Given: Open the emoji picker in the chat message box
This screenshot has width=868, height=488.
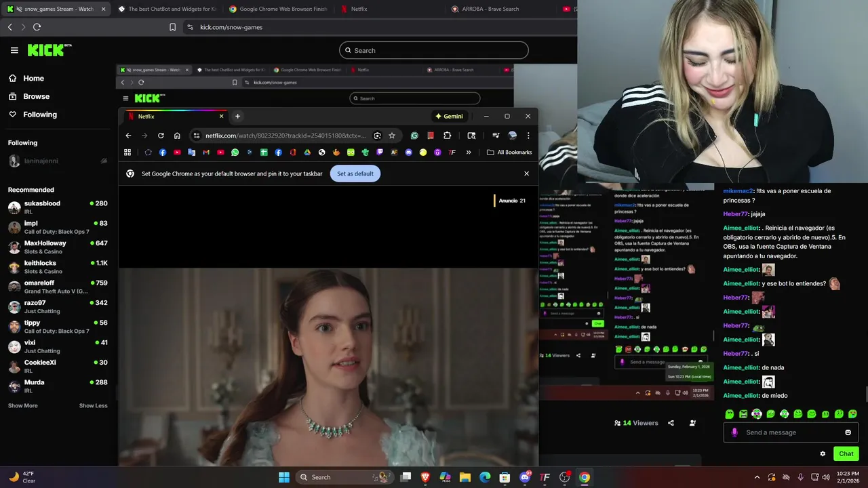Looking at the screenshot, I should [x=848, y=432].
